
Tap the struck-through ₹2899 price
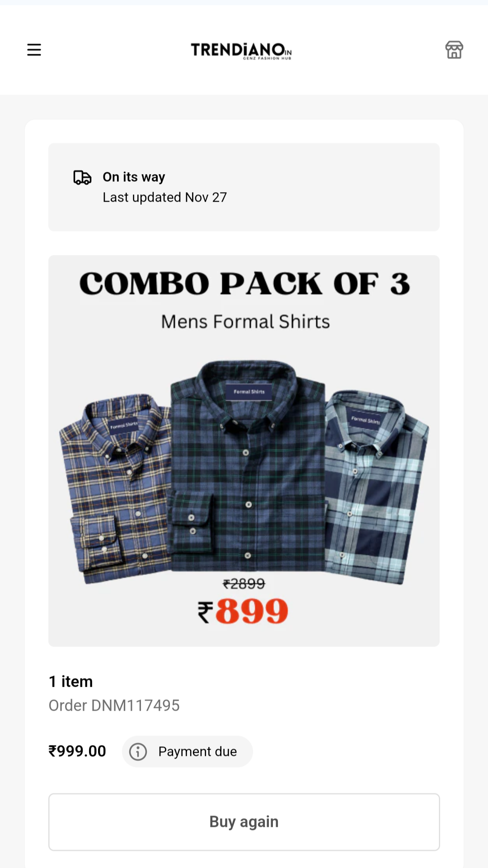coord(244,584)
